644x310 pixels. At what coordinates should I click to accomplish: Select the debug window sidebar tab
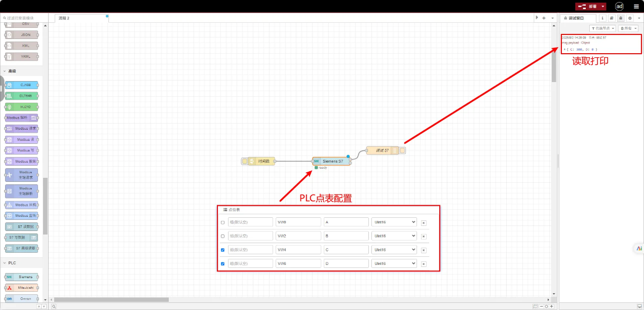coord(578,18)
